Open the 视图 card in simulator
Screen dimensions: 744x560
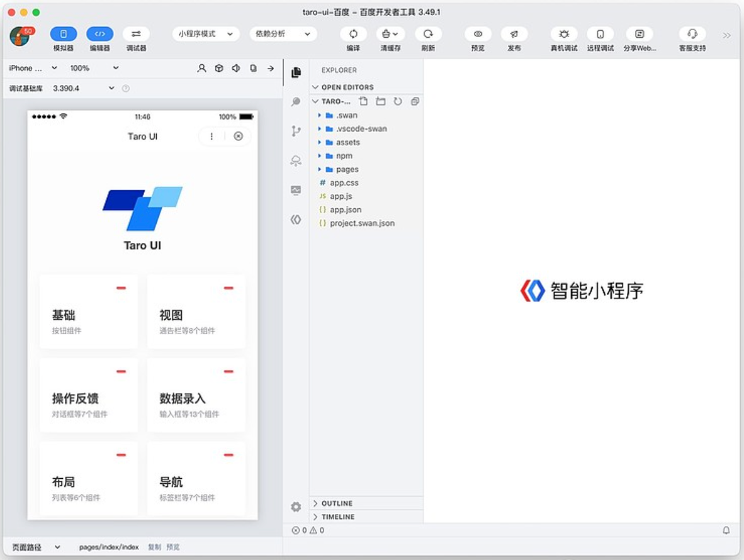tap(196, 311)
